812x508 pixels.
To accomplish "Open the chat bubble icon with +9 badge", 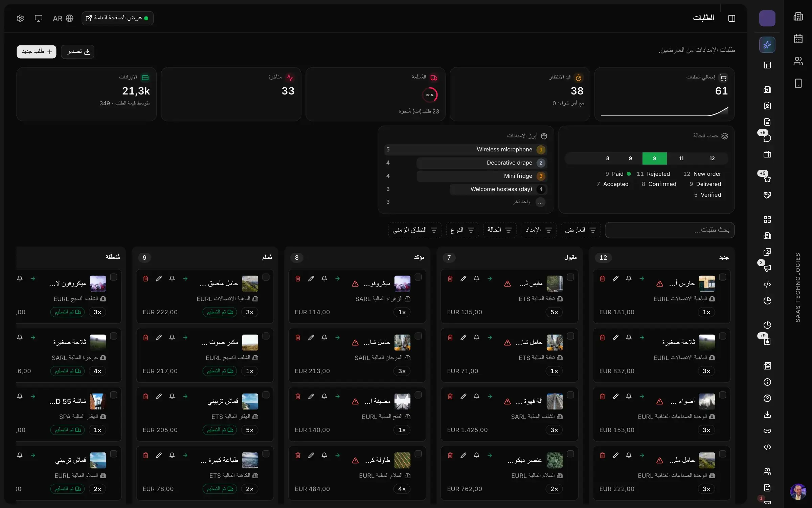I will click(x=767, y=138).
